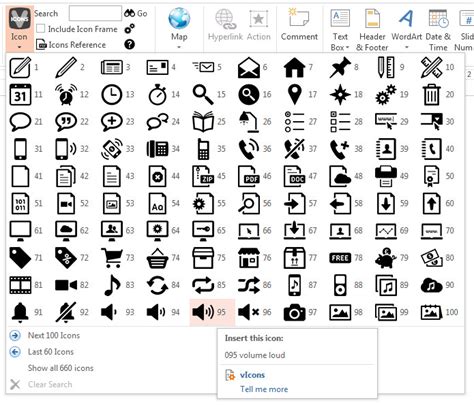The width and height of the screenshot is (474, 407).
Task: Select the shuffle arrows icon 86
Action: click(249, 285)
